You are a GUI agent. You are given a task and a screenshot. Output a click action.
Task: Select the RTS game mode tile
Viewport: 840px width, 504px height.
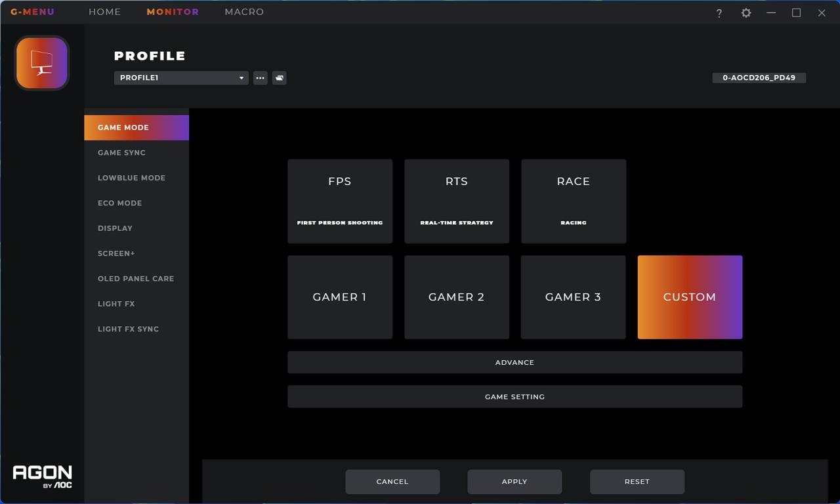pyautogui.click(x=457, y=201)
